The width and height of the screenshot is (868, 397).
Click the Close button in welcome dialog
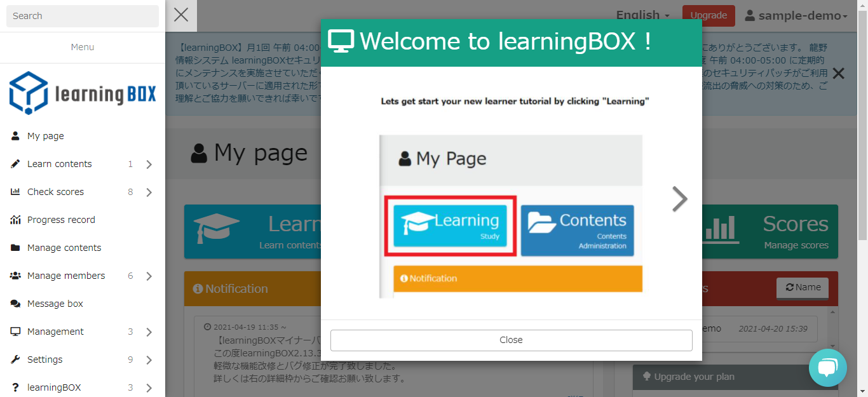511,340
